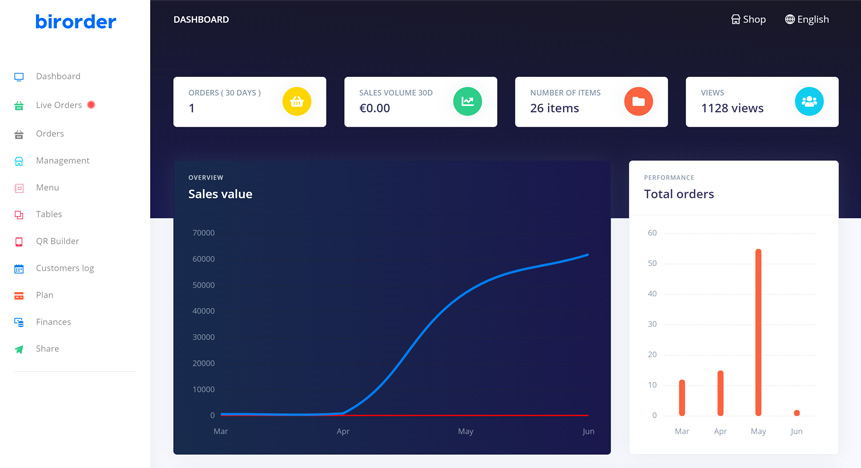This screenshot has width=861, height=468.
Task: Open the Dashboard menu item
Action: tap(58, 76)
